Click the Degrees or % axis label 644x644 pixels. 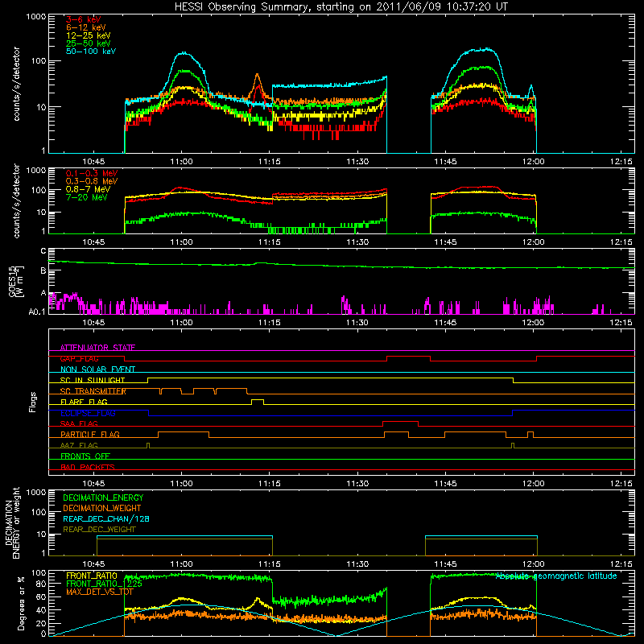click(21, 604)
